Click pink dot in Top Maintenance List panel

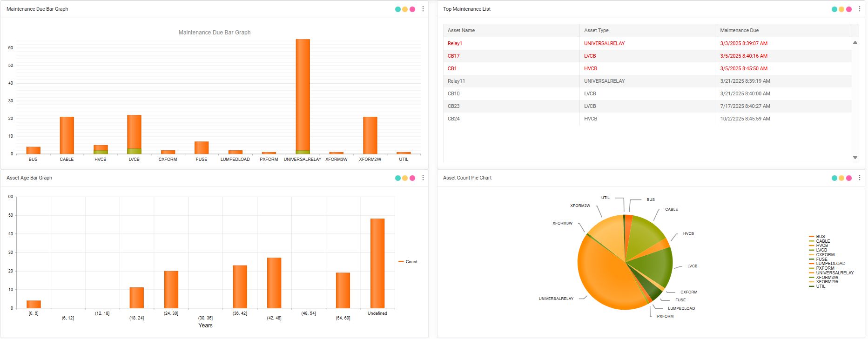click(849, 9)
